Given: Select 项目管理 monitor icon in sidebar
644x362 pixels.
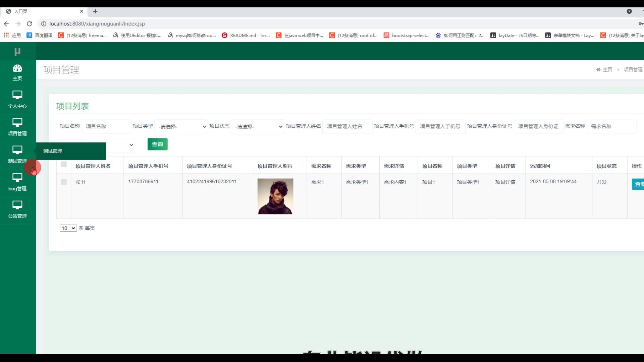Looking at the screenshot, I should [17, 123].
